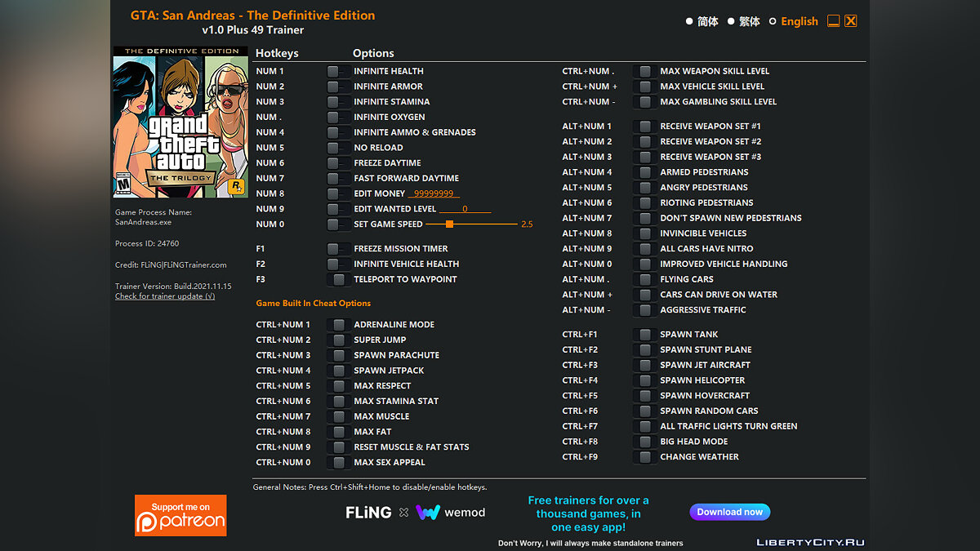Screen dimensions: 980x551
Task: Click the Support me on Patreon button
Action: click(x=180, y=515)
